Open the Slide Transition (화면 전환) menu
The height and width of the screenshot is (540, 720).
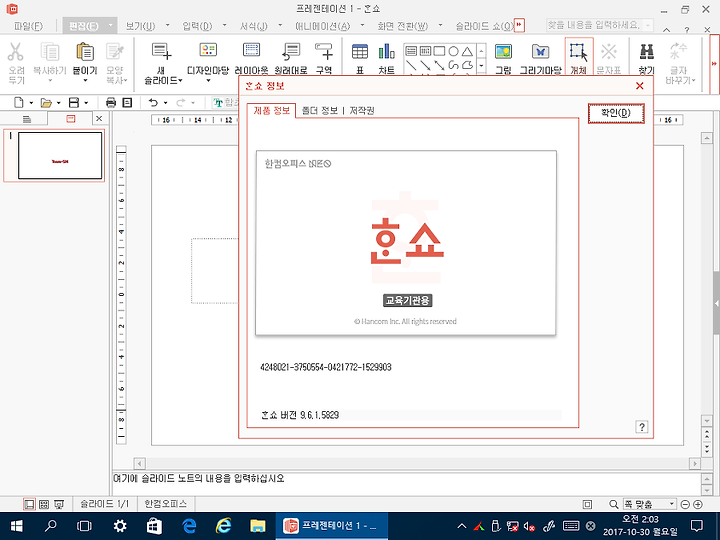click(x=403, y=26)
